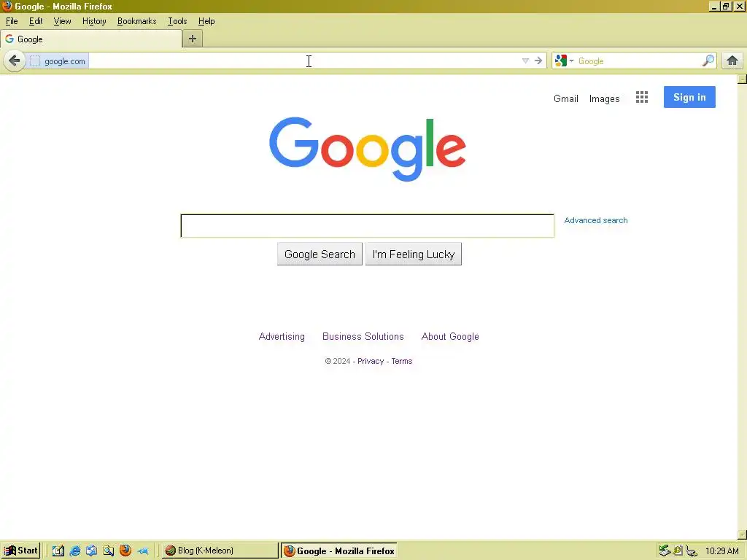The image size is (747, 560).
Task: Open the Advertising link
Action: (x=282, y=336)
